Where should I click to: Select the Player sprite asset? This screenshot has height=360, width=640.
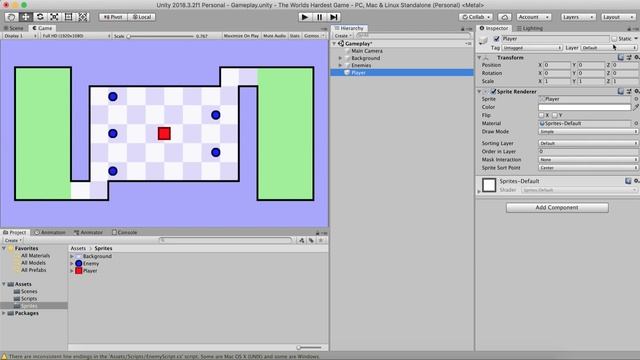86,271
